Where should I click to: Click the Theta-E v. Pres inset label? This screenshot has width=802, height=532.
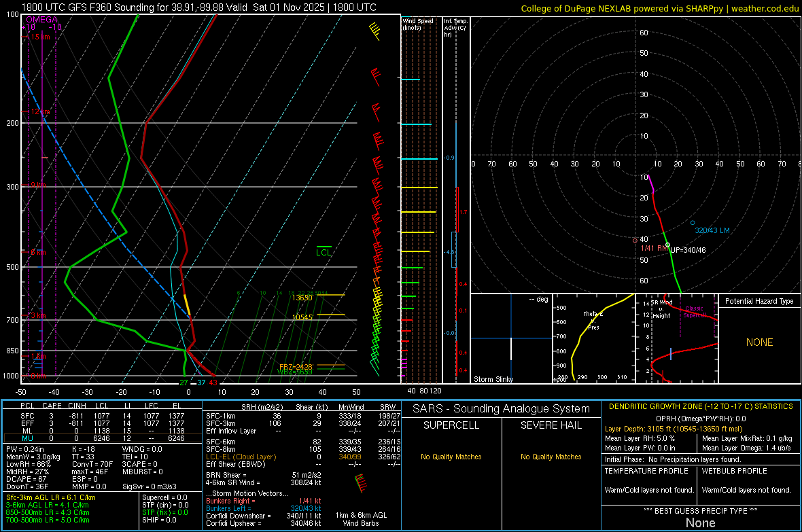tap(593, 320)
